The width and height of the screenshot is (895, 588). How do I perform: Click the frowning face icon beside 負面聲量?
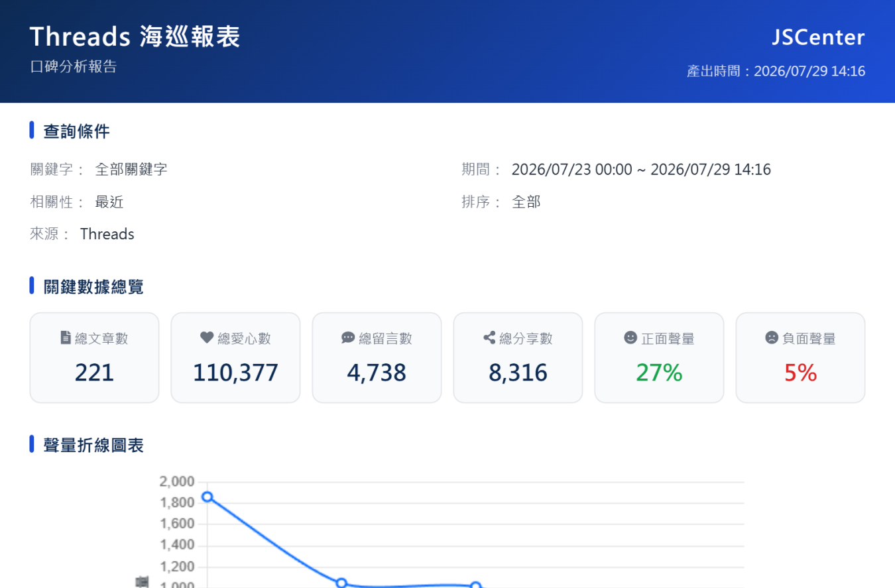(x=772, y=338)
